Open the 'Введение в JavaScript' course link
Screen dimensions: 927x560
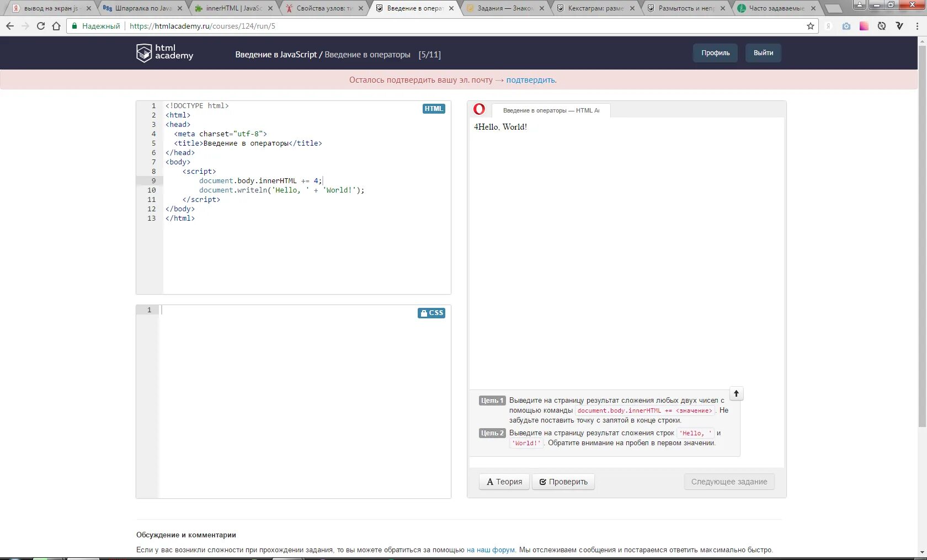(276, 55)
